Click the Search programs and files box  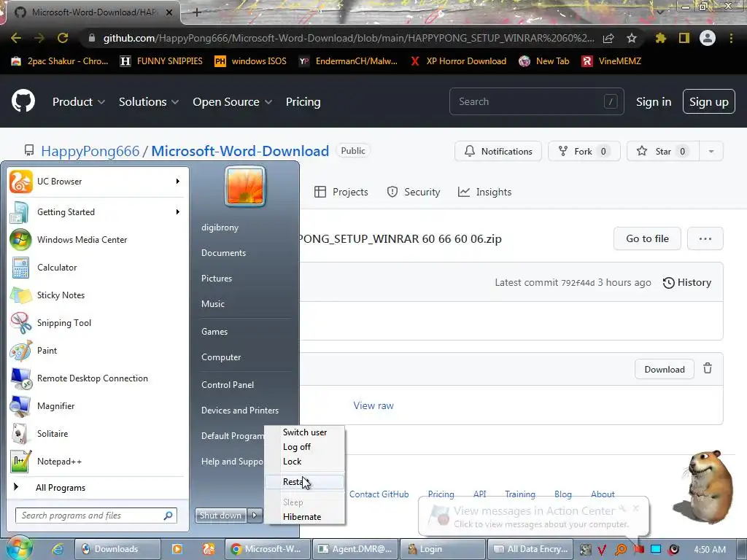click(96, 516)
